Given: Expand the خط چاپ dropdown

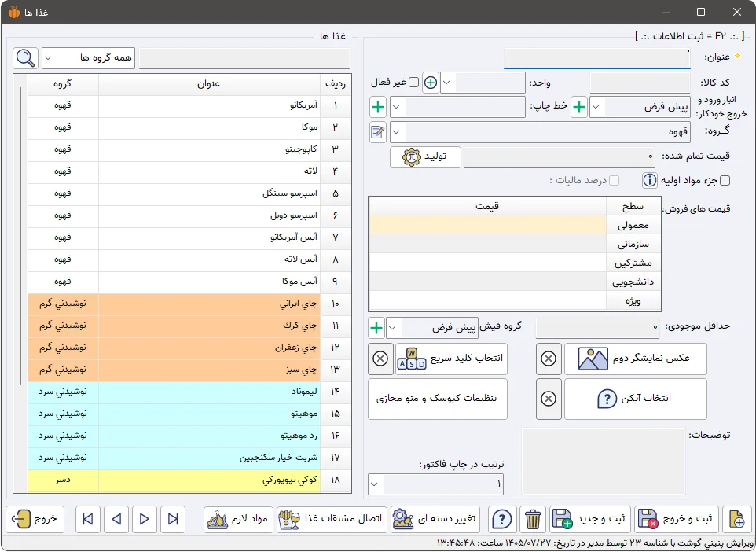Looking at the screenshot, I should [396, 107].
